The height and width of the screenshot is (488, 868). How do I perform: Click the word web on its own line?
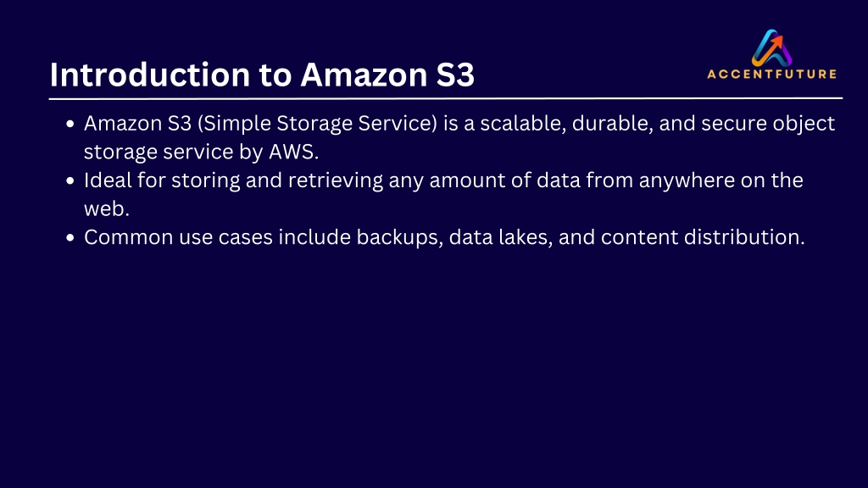[x=103, y=209]
